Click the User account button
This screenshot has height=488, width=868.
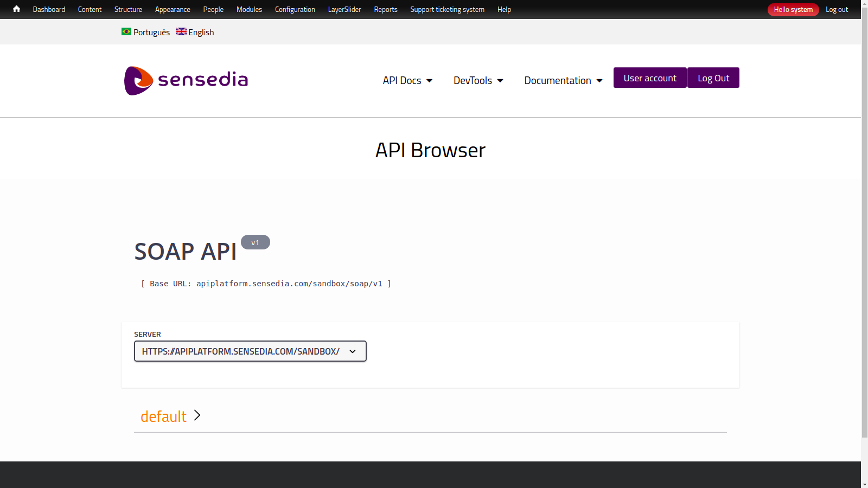coord(649,78)
